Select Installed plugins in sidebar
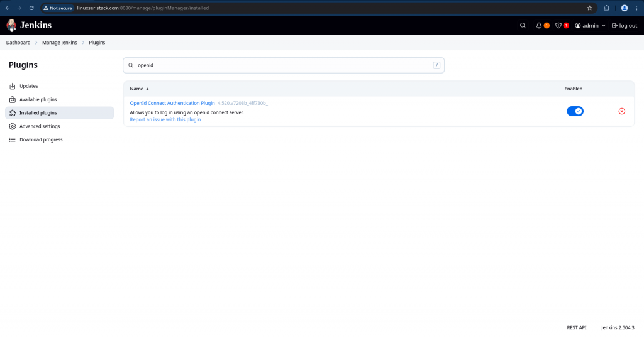 click(x=59, y=113)
